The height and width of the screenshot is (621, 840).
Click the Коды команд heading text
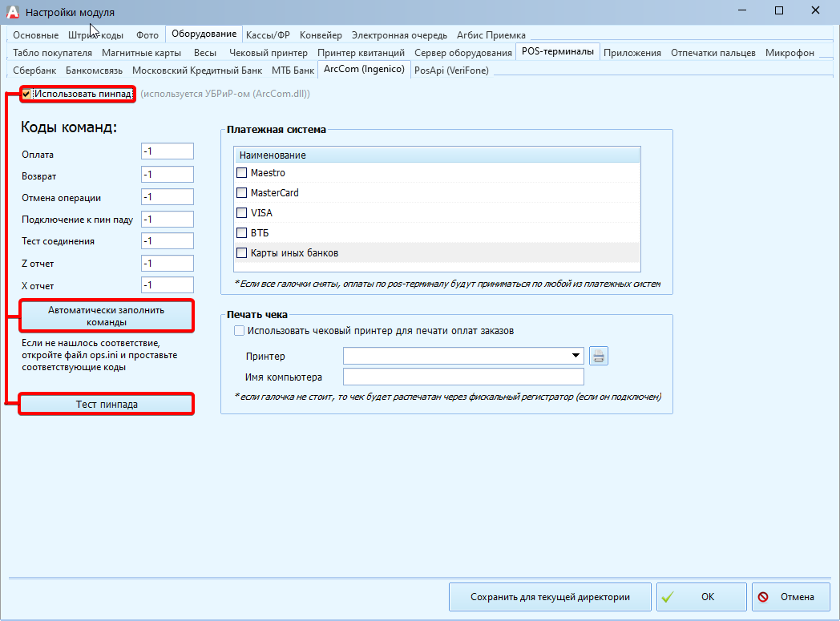69,127
